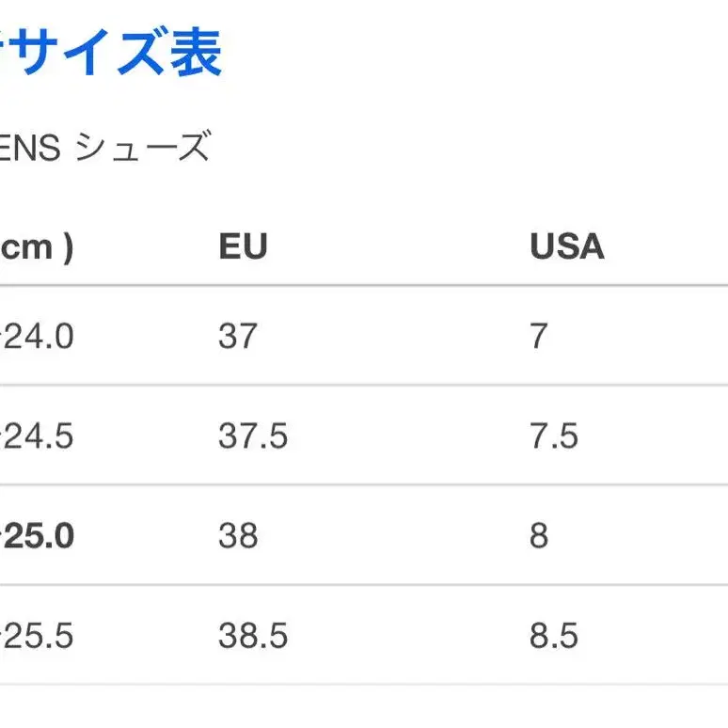Select EU size 38.5 cell
This screenshot has height=728, width=728.
(x=253, y=637)
